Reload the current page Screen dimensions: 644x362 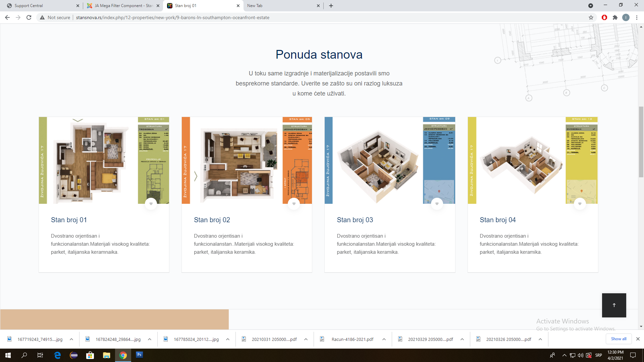tap(29, 17)
